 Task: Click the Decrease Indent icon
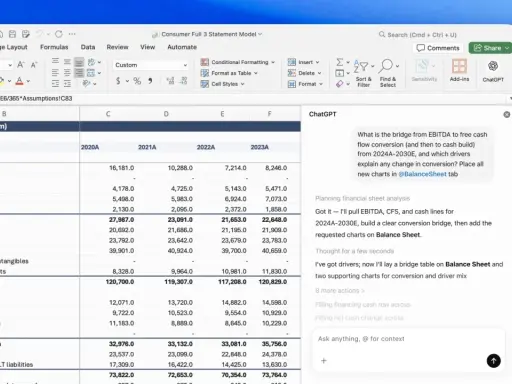pos(55,84)
